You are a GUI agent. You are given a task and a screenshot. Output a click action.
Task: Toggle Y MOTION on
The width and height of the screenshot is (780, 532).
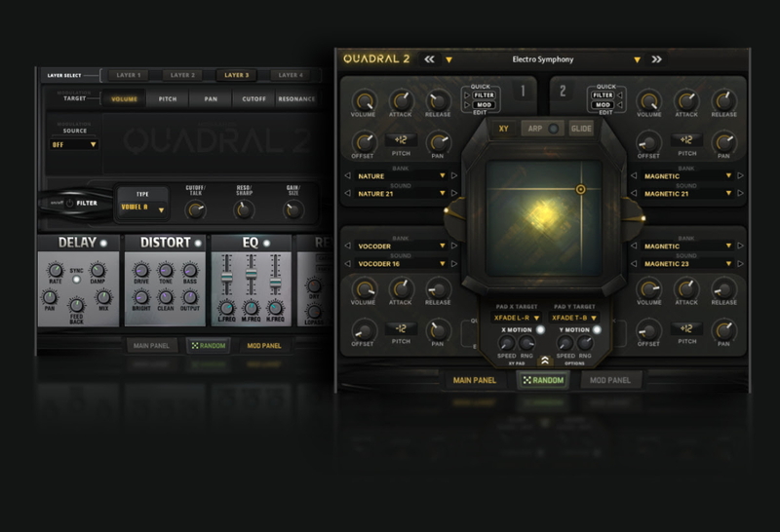pyautogui.click(x=597, y=329)
